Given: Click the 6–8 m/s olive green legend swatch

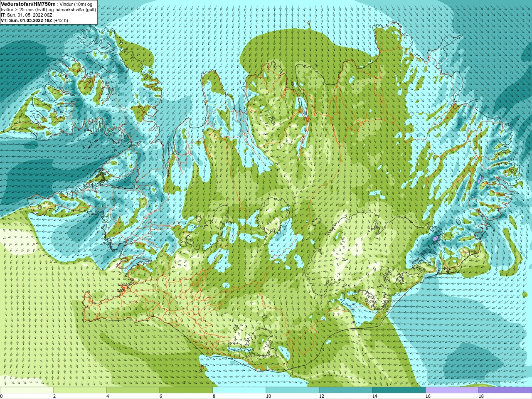Looking at the screenshot, I should click(186, 390).
